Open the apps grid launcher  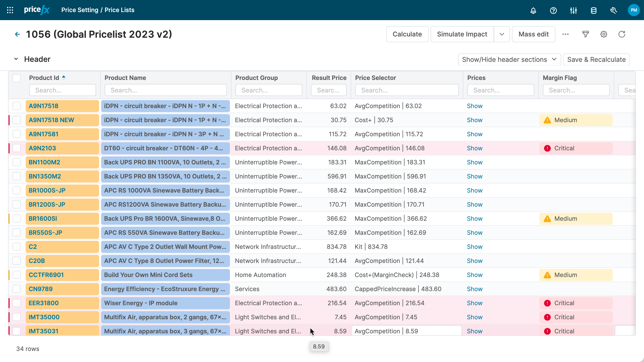pyautogui.click(x=10, y=10)
